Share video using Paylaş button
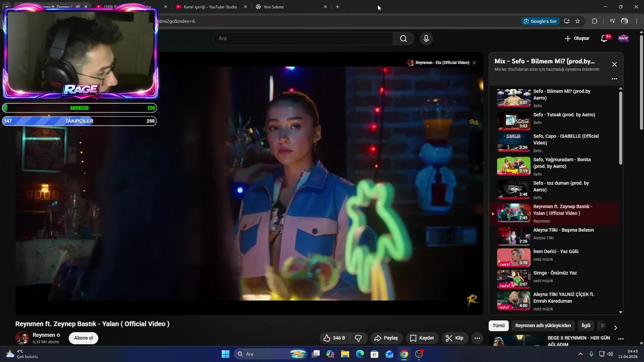 coord(386,338)
